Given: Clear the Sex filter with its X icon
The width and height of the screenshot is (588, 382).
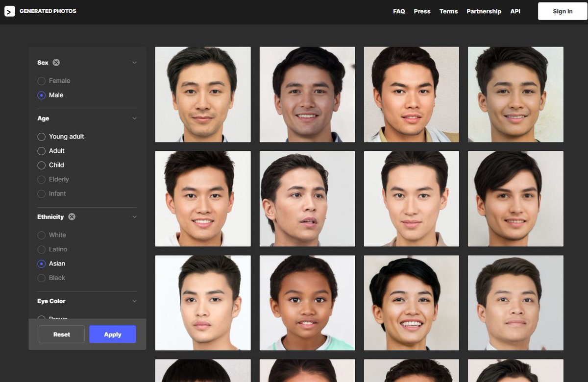Looking at the screenshot, I should click(56, 63).
